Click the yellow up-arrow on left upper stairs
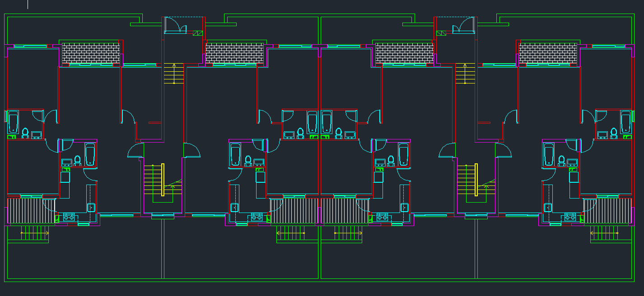This screenshot has width=644, height=296. [174, 73]
